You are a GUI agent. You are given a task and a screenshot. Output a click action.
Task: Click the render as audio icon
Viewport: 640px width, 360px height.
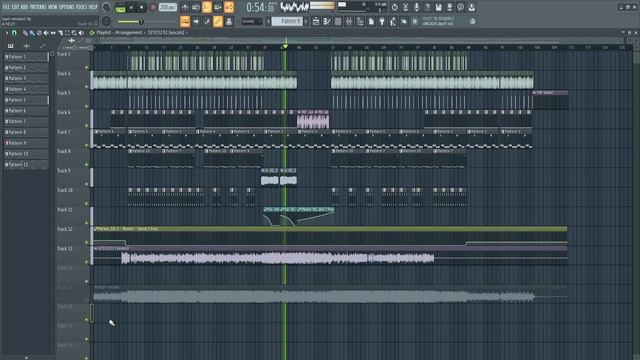[x=449, y=7]
